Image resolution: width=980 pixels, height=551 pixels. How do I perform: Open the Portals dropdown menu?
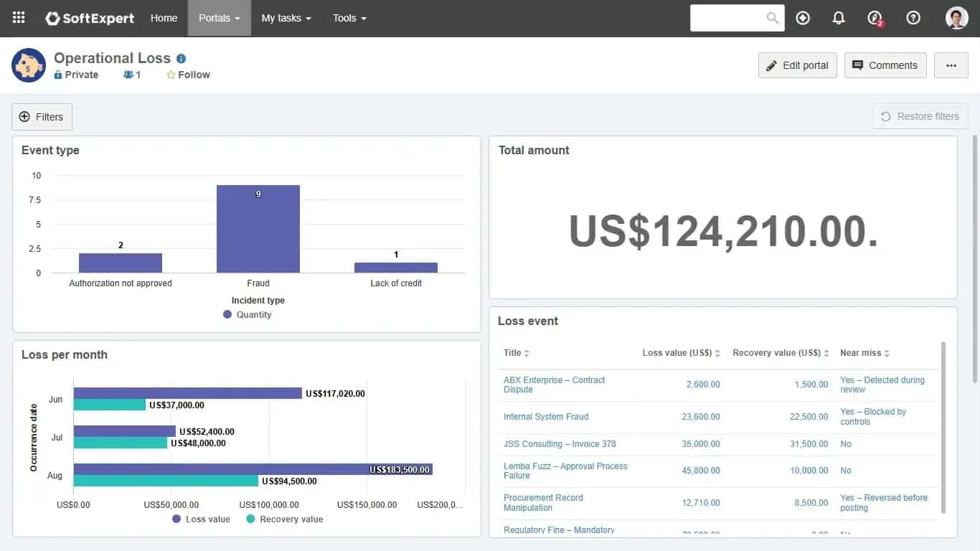[220, 18]
